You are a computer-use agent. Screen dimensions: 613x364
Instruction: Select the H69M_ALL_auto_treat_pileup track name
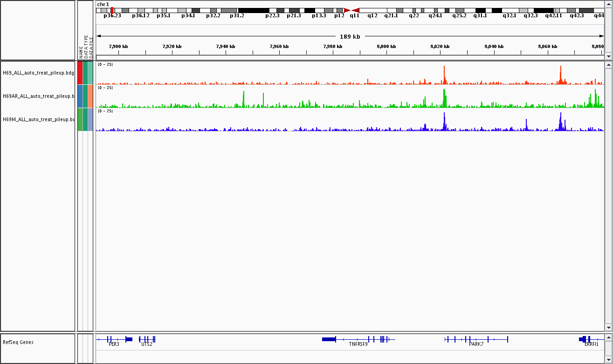pos(38,119)
